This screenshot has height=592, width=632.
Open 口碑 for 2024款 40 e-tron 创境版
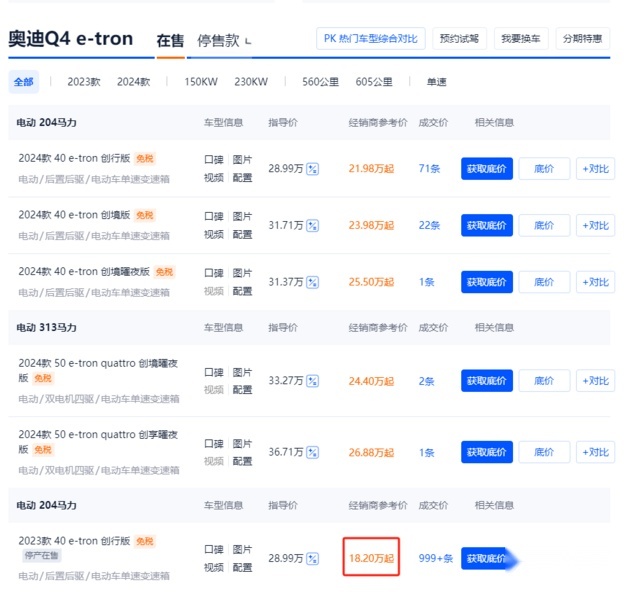(x=214, y=217)
